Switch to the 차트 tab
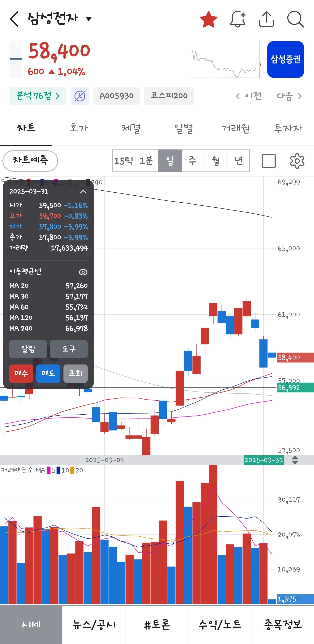The width and height of the screenshot is (314, 644). (x=26, y=128)
